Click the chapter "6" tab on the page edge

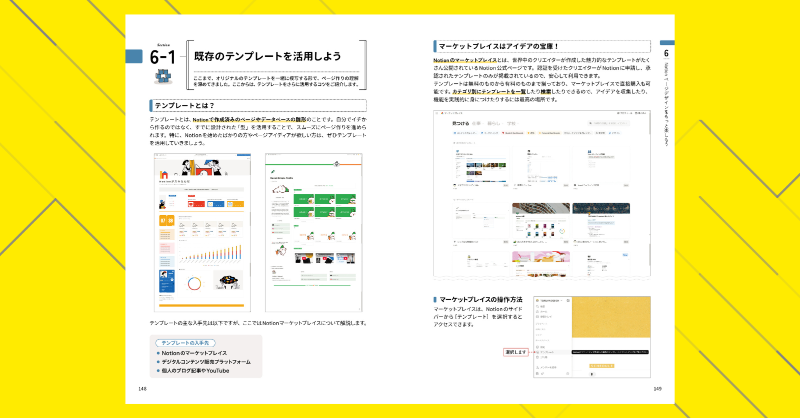point(666,53)
